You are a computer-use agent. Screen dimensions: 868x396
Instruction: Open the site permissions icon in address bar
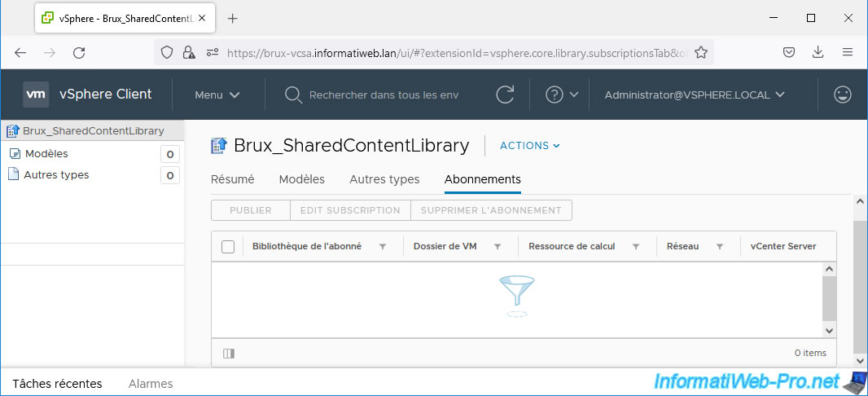[212, 53]
